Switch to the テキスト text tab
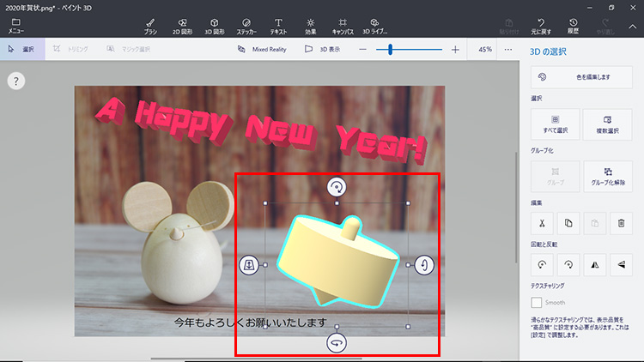 279,26
